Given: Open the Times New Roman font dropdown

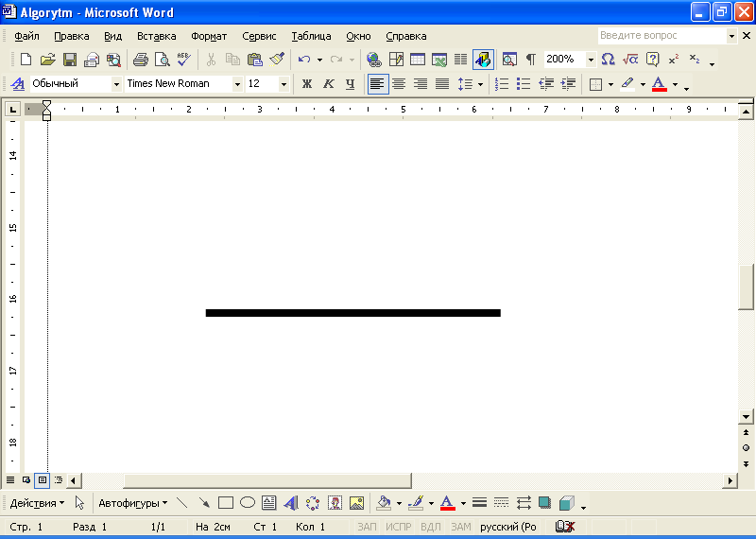Looking at the screenshot, I should (237, 84).
